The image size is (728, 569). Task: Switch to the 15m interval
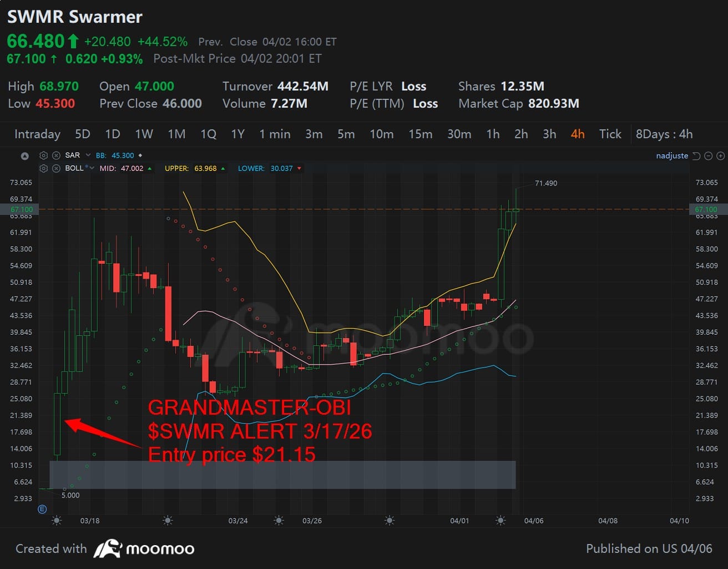[x=421, y=134]
